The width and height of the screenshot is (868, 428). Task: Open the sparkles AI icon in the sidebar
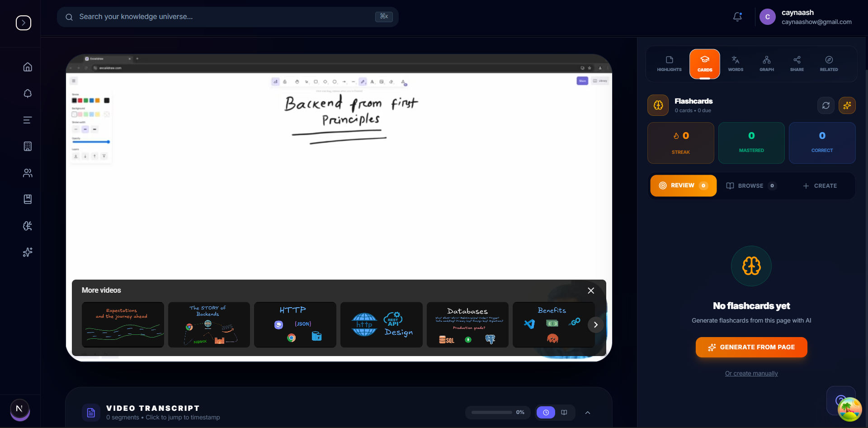tap(27, 252)
